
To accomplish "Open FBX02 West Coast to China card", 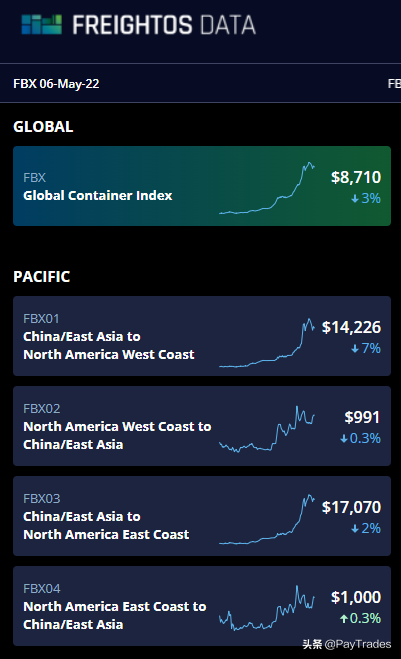I will pos(202,426).
